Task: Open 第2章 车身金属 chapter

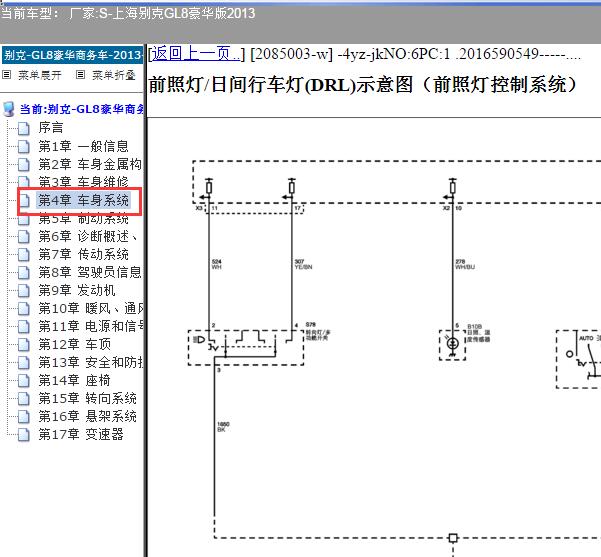Action: tap(90, 164)
